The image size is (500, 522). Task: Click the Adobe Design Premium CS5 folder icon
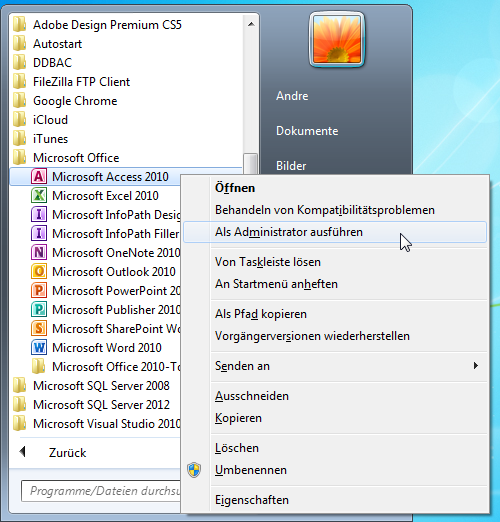click(x=20, y=25)
